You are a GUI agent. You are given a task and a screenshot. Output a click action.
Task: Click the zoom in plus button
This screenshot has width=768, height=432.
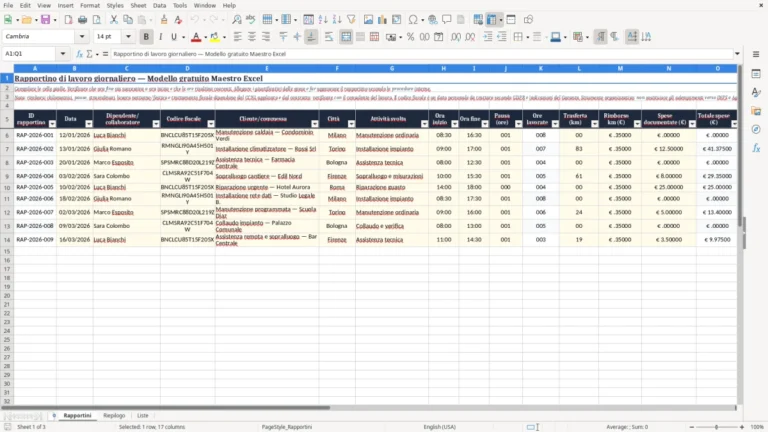[x=742, y=427]
